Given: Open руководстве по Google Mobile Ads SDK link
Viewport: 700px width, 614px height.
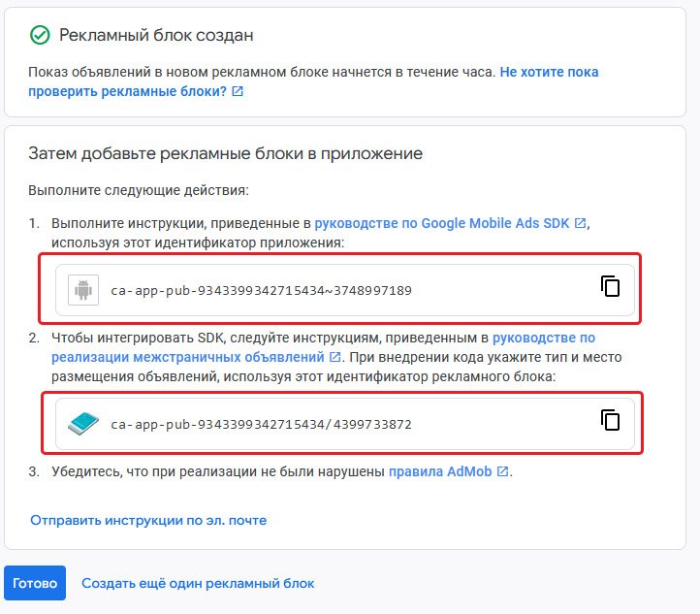Looking at the screenshot, I should click(x=442, y=223).
